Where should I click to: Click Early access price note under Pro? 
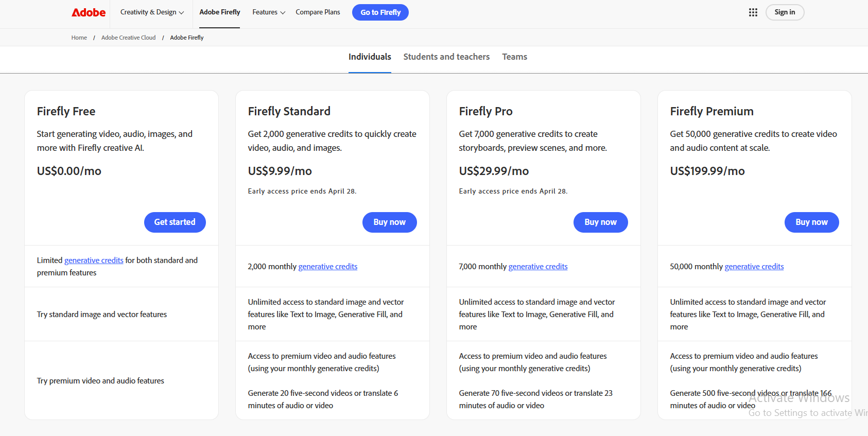pyautogui.click(x=513, y=191)
